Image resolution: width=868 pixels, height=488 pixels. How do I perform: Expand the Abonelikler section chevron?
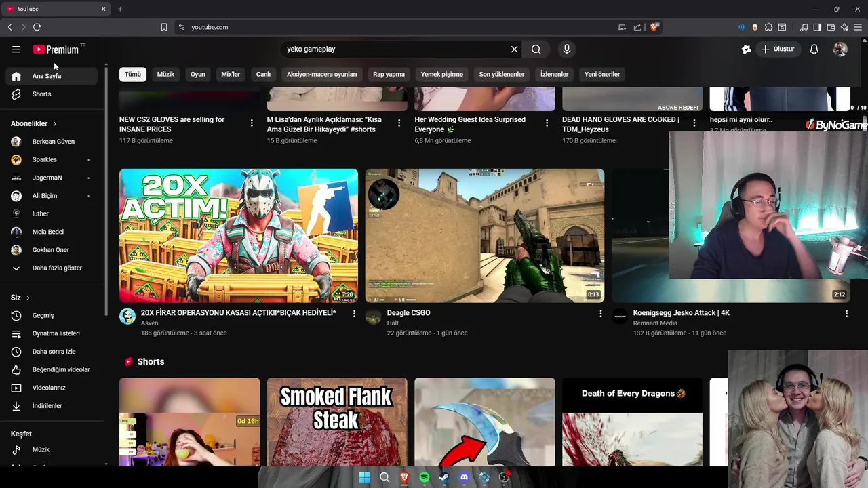[x=54, y=124]
